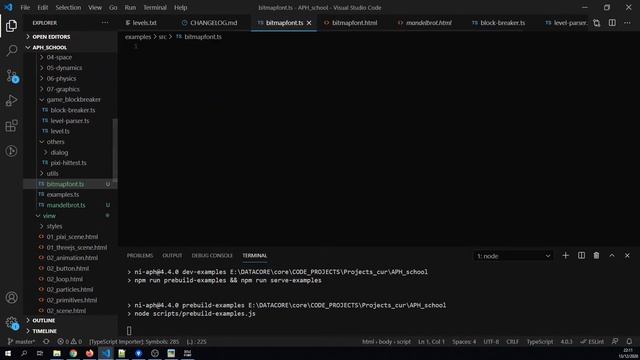Show the Problems panel tab

[140, 256]
